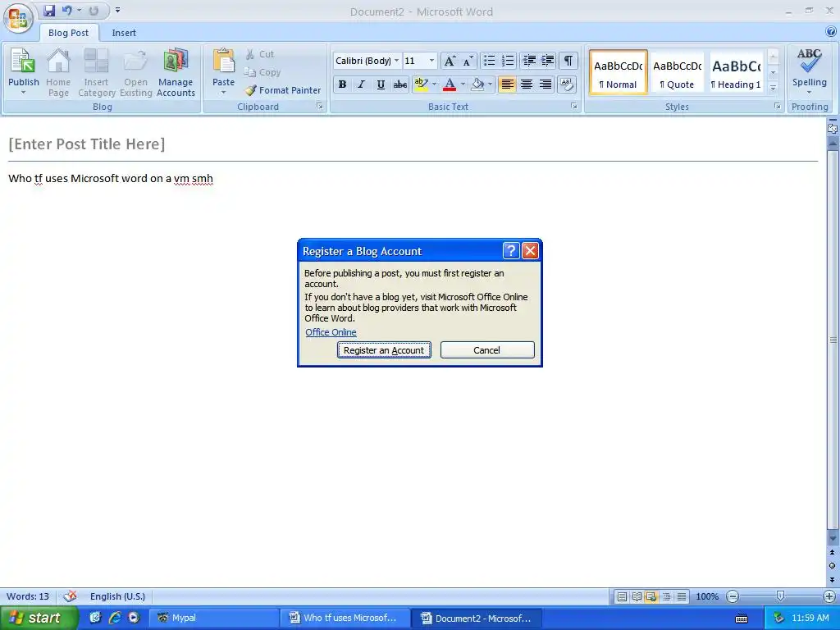Click the zoom slider handle
Image resolution: width=840 pixels, height=630 pixels.
(x=781, y=596)
